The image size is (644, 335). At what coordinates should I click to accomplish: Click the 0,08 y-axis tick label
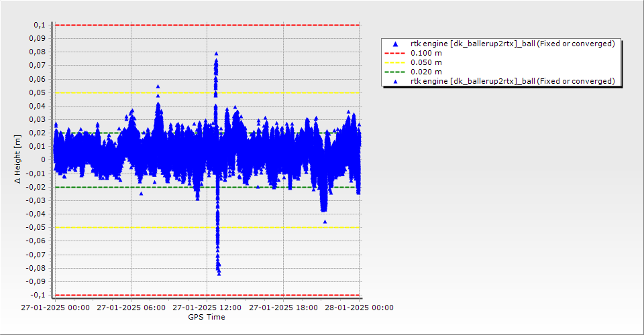click(x=38, y=52)
